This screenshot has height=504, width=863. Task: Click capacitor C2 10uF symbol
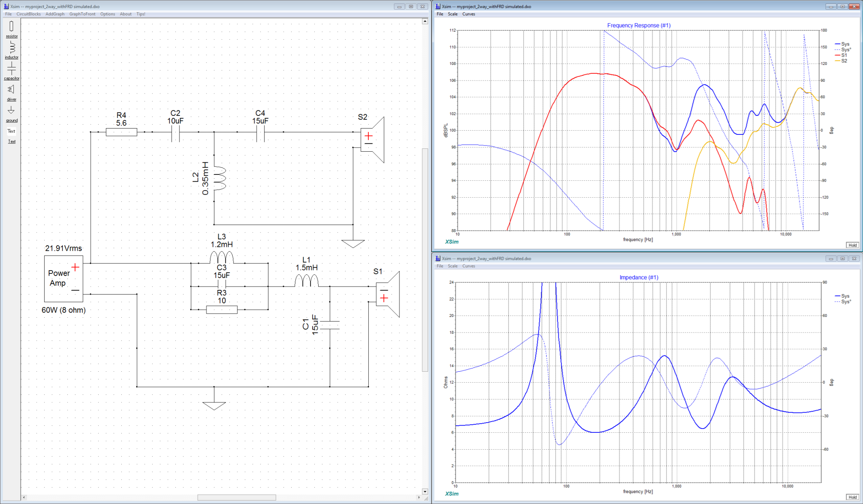click(x=176, y=132)
